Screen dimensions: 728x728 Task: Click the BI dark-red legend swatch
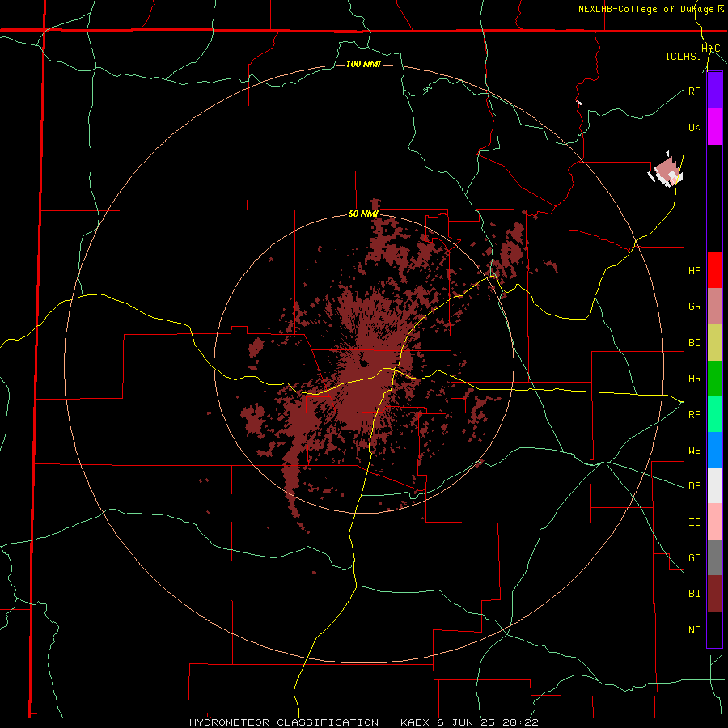714,594
